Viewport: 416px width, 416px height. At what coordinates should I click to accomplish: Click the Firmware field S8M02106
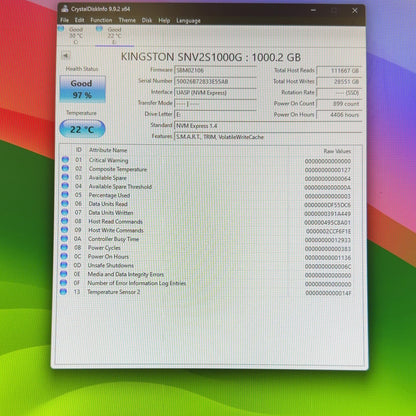click(215, 70)
